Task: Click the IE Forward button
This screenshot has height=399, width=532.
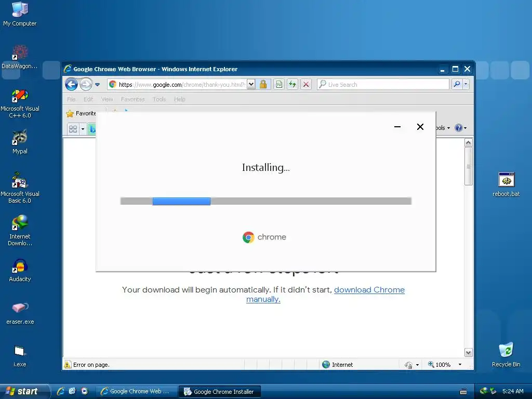Action: [86, 84]
